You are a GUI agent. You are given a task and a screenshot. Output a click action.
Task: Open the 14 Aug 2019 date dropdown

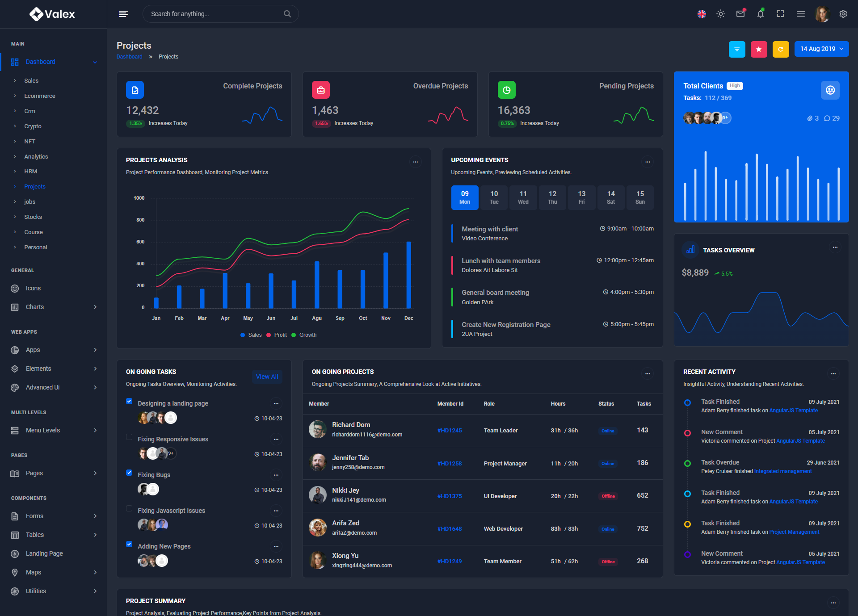click(821, 49)
